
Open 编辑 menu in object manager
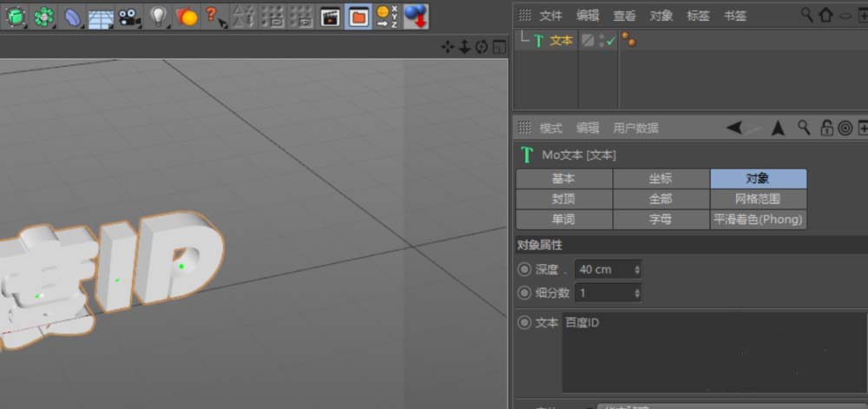(x=588, y=16)
